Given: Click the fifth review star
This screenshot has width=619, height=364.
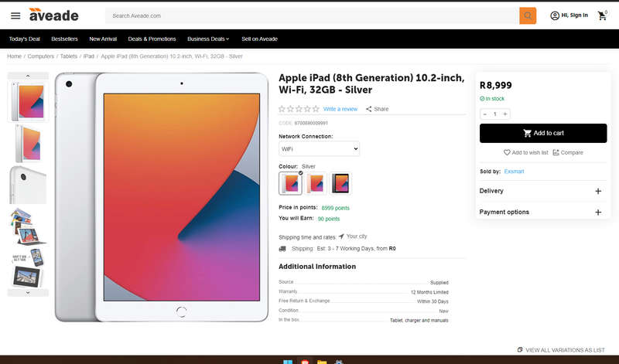Looking at the screenshot, I should tap(316, 109).
